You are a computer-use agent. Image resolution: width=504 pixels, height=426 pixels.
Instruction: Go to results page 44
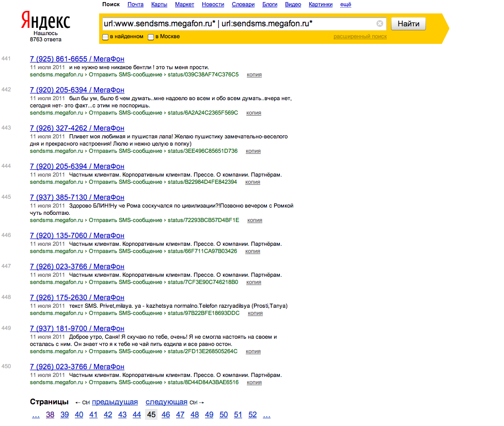(x=137, y=415)
